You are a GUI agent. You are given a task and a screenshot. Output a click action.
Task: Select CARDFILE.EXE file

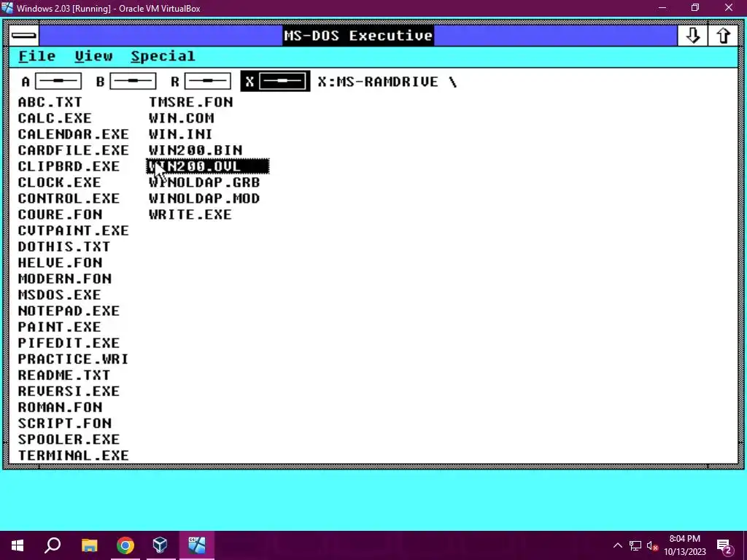[x=74, y=150]
